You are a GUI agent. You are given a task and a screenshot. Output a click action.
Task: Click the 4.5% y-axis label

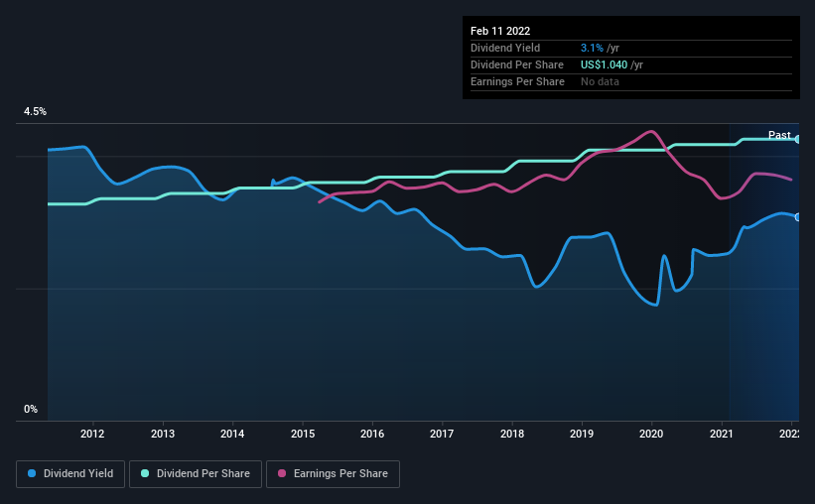click(x=35, y=112)
